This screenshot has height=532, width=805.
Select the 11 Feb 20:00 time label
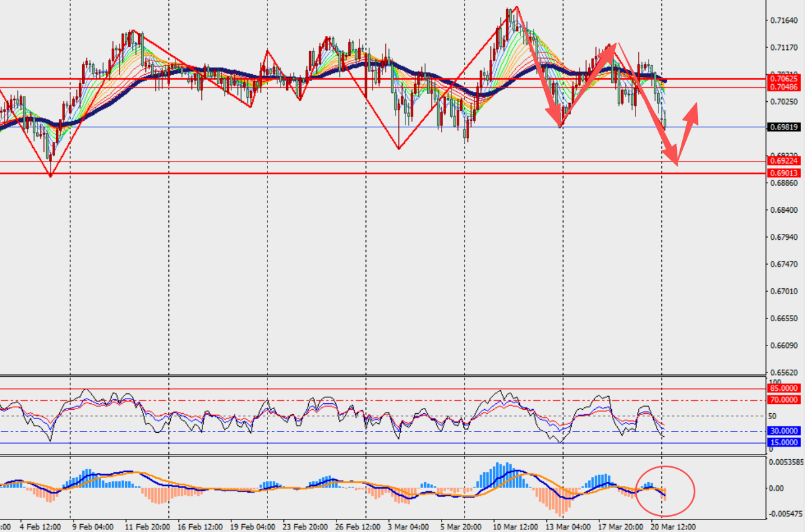(x=146, y=527)
